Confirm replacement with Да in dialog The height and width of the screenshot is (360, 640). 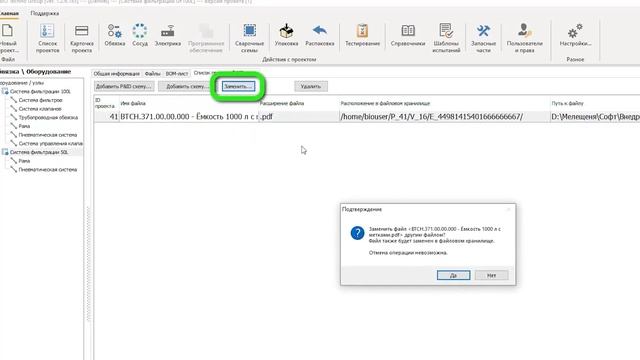453,275
